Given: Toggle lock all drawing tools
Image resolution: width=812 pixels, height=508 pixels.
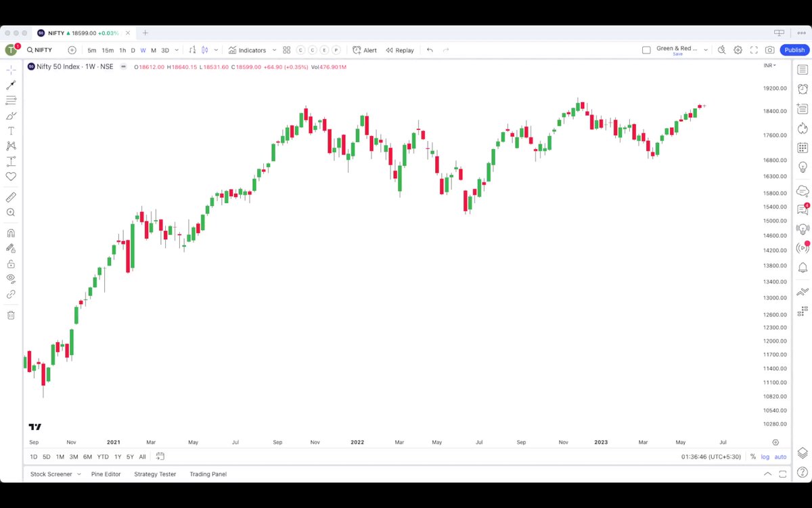Looking at the screenshot, I should pos(11,263).
